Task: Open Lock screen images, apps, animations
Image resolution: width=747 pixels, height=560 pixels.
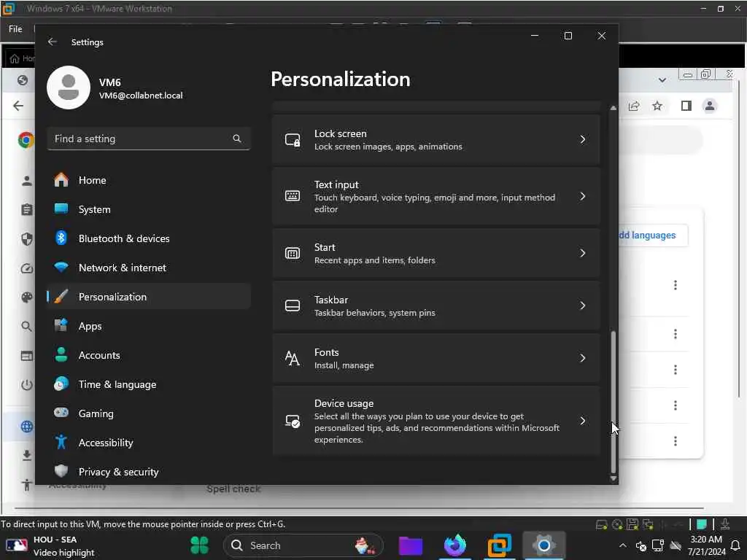Action: tap(436, 139)
